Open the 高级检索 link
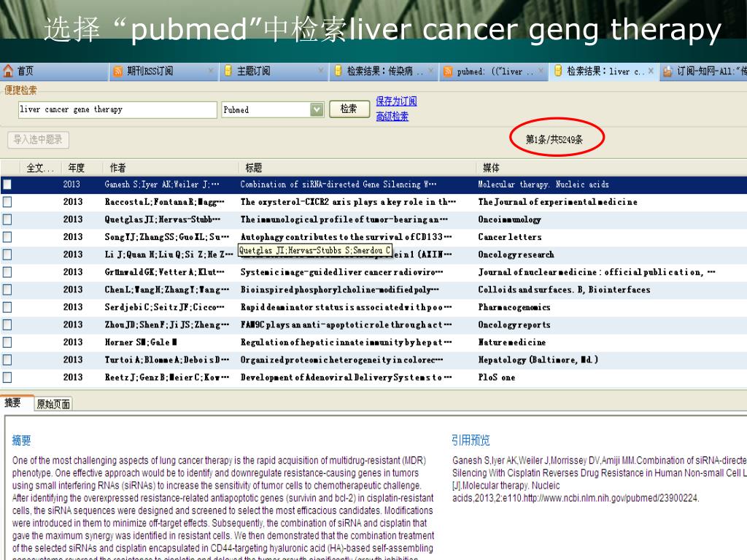 (392, 116)
